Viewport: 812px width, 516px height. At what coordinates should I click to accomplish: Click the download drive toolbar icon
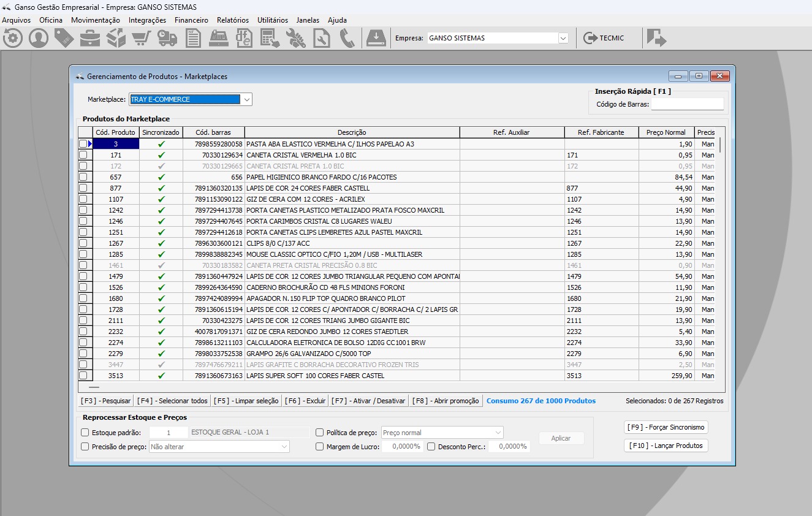click(376, 38)
